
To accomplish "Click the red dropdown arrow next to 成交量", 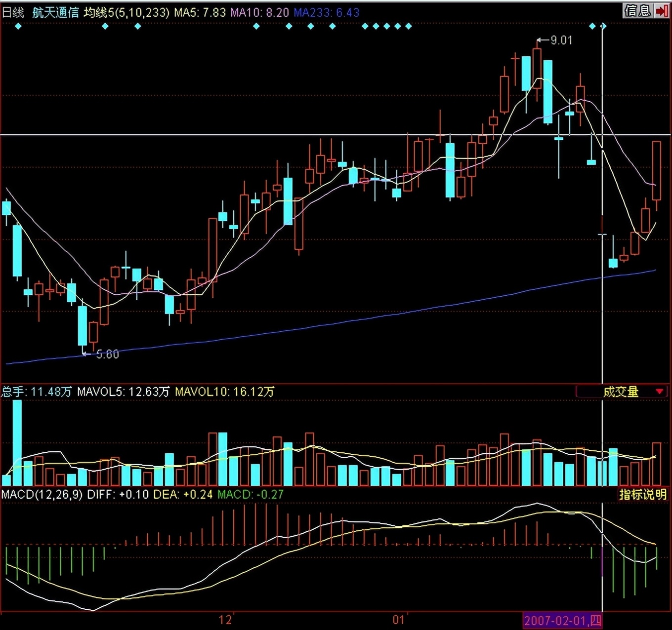I will [x=659, y=392].
